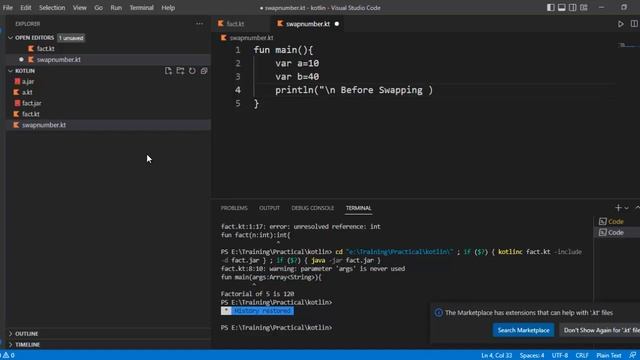Open errors and warnings status indicator
Screen dimensions: 640x360
point(8,355)
